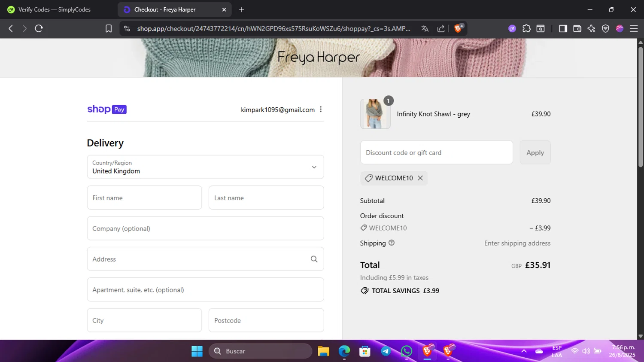
Task: Open account options next to kimpark1095@gmail.com
Action: [321, 110]
